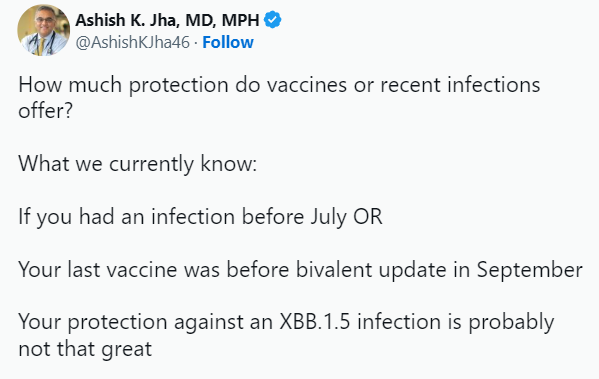
Task: Click "MPH" in the author's display name
Action: (x=241, y=20)
